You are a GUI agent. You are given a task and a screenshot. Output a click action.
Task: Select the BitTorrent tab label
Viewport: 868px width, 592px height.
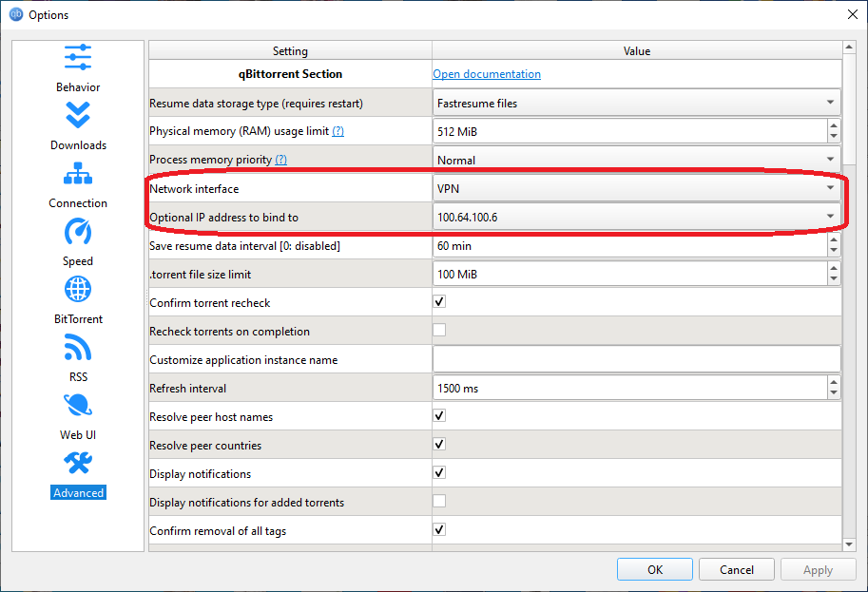coord(78,319)
